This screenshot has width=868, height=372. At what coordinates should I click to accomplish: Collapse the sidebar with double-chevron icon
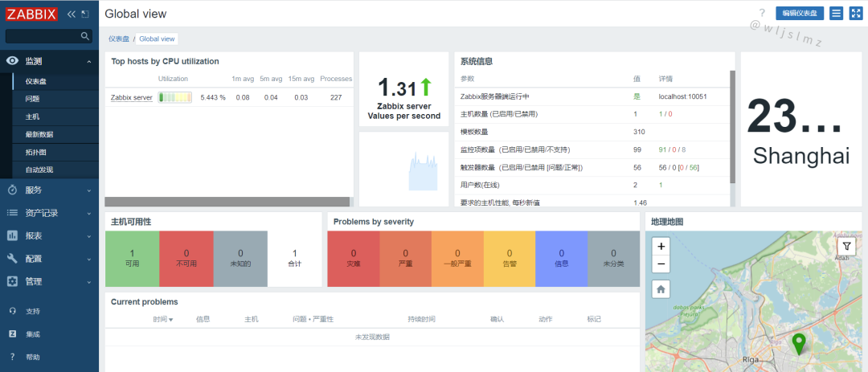pyautogui.click(x=72, y=14)
